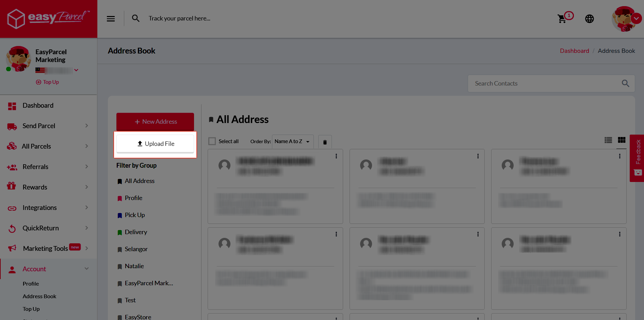Click the Upload File button
The image size is (644, 320).
tap(155, 144)
